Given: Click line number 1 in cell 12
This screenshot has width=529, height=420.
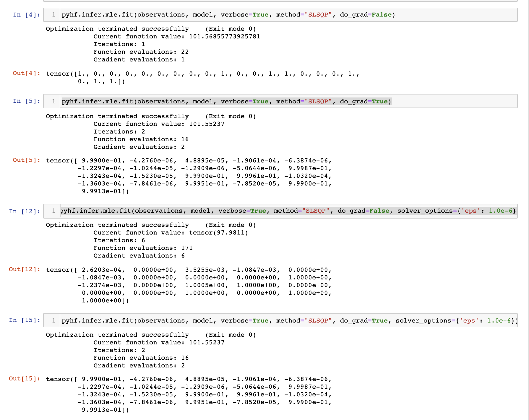Looking at the screenshot, I should tap(53, 211).
